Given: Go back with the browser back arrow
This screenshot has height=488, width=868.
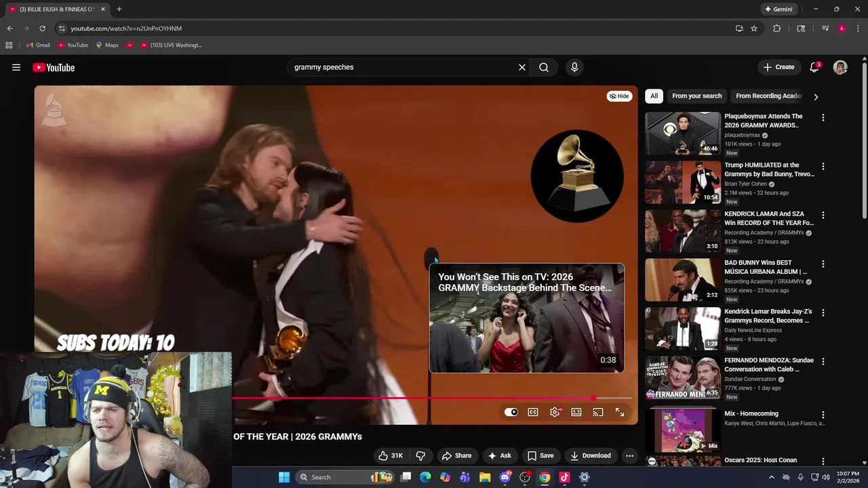Looking at the screenshot, I should pyautogui.click(x=9, y=28).
